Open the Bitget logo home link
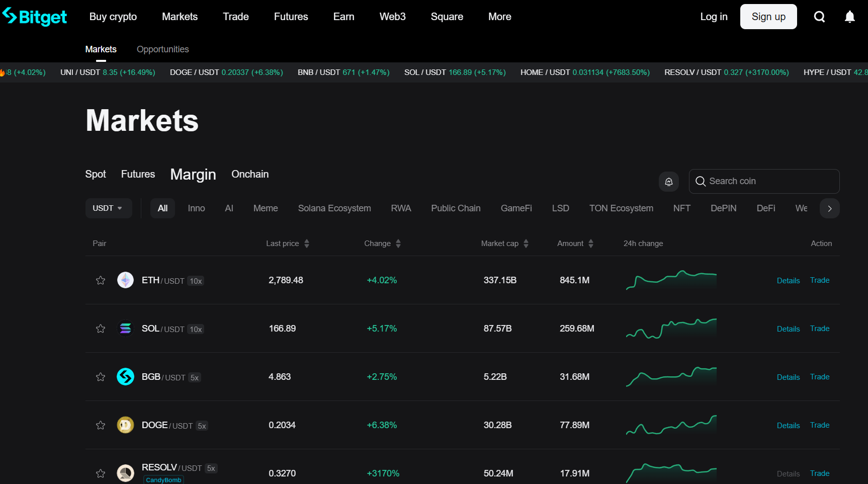Screen dimensions: 868x484 (35, 17)
